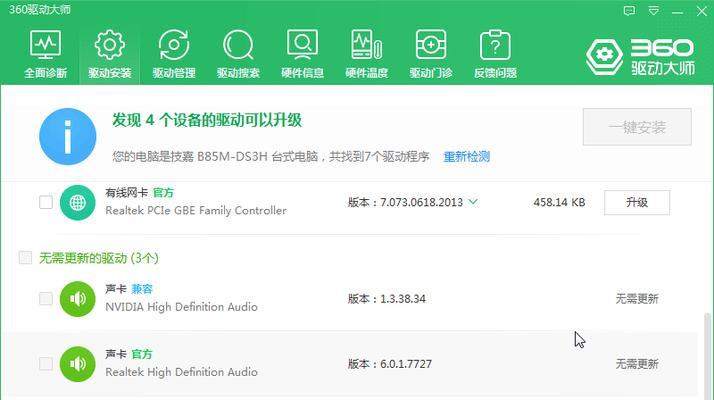Click 无需更新 status for NVIDIA audio
This screenshot has height=400, width=714.
coord(637,299)
